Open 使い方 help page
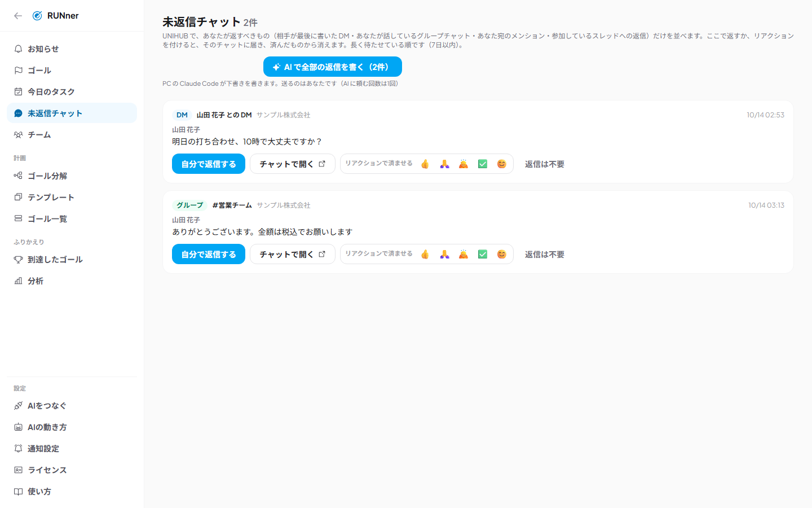 point(72,491)
